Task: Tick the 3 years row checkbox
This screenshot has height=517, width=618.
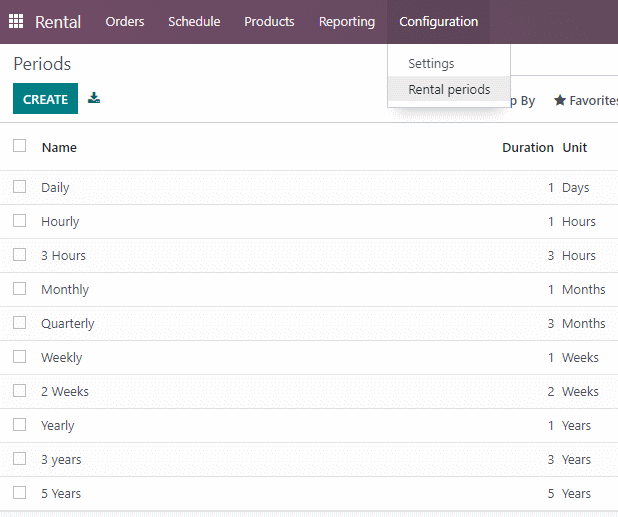Action: [x=19, y=459]
